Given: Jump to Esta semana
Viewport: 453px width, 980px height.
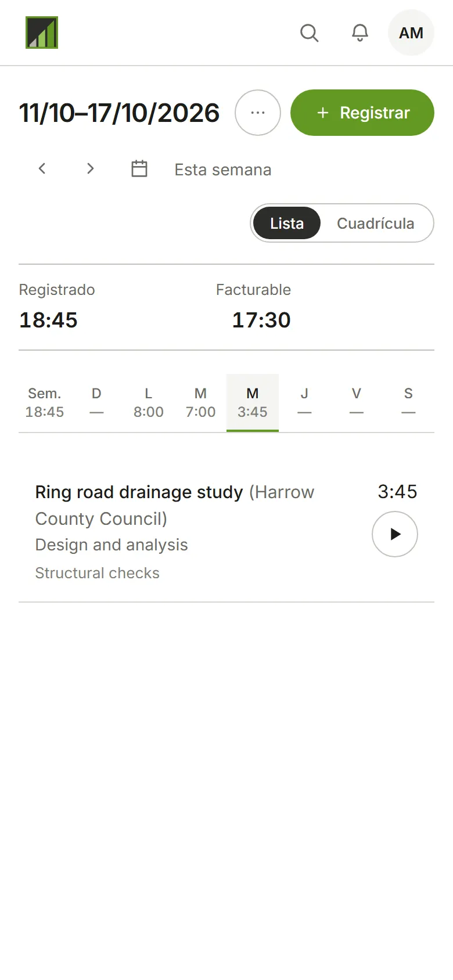Looking at the screenshot, I should coord(223,170).
